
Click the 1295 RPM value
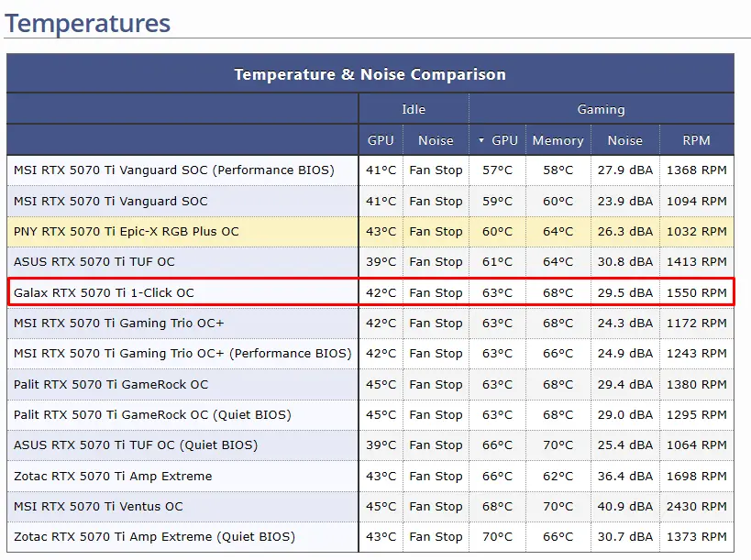[696, 414]
